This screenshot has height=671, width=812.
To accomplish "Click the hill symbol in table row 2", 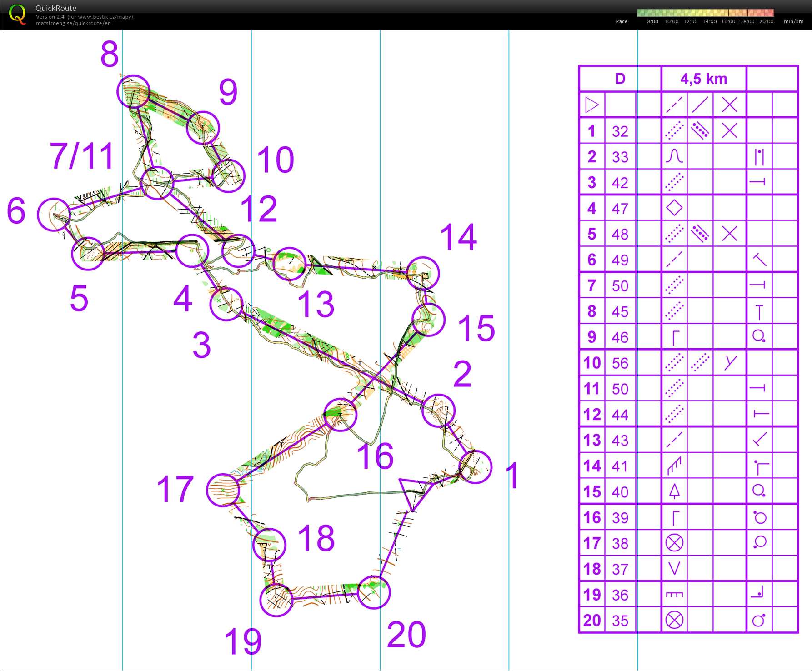I will coord(674,157).
